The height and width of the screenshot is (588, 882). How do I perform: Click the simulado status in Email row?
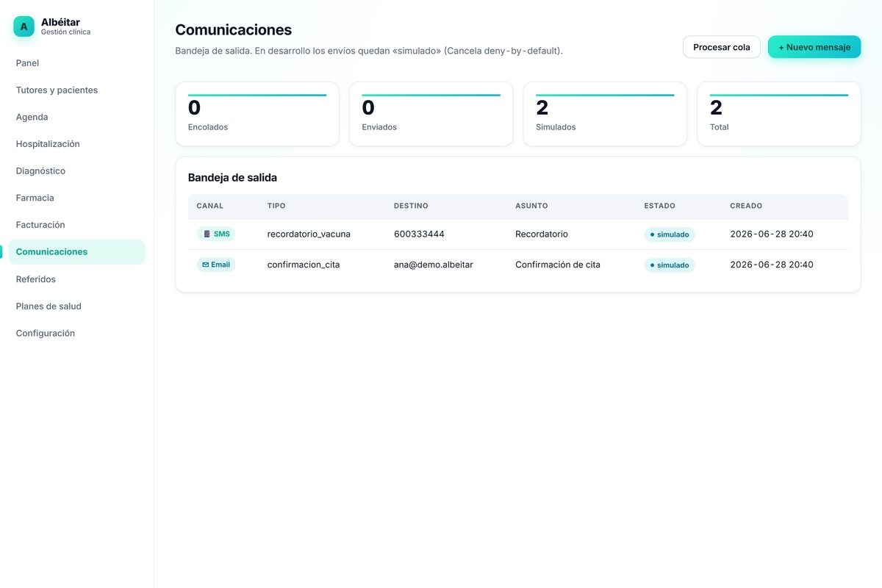670,265
